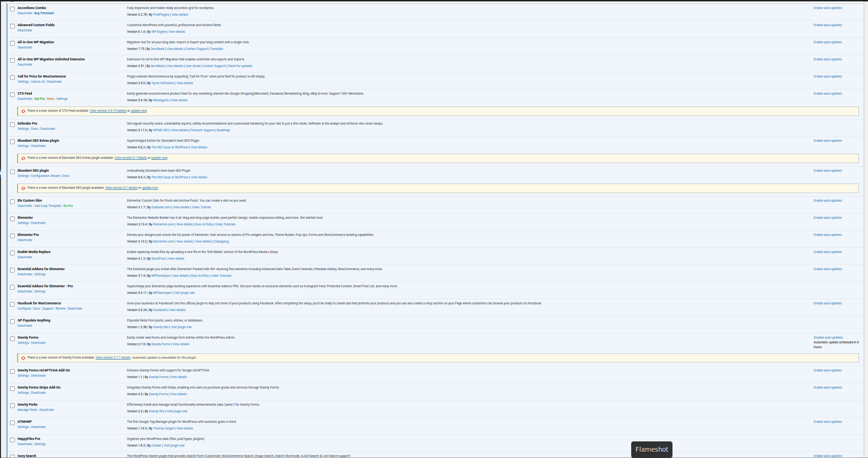Screen dimensions: 868x458
Task: Open Changelog link for Elementor Pro
Action: click(x=221, y=242)
